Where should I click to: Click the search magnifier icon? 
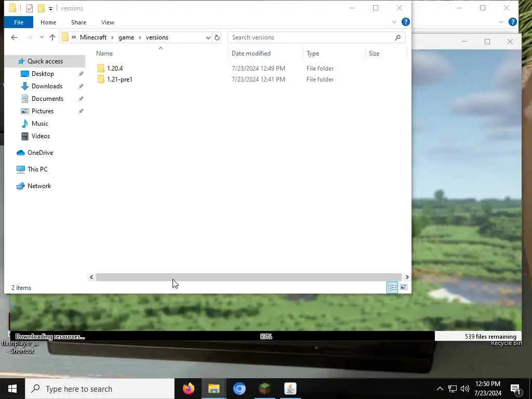pyautogui.click(x=397, y=37)
